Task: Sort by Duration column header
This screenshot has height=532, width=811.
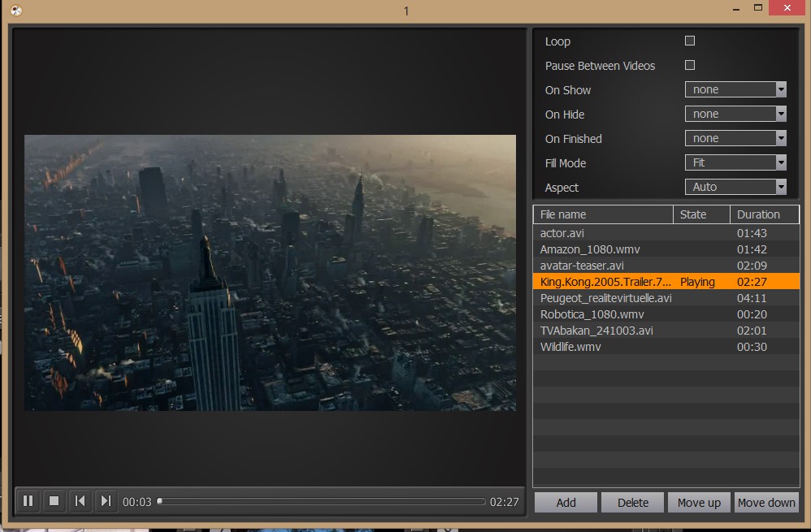Action: pos(765,214)
